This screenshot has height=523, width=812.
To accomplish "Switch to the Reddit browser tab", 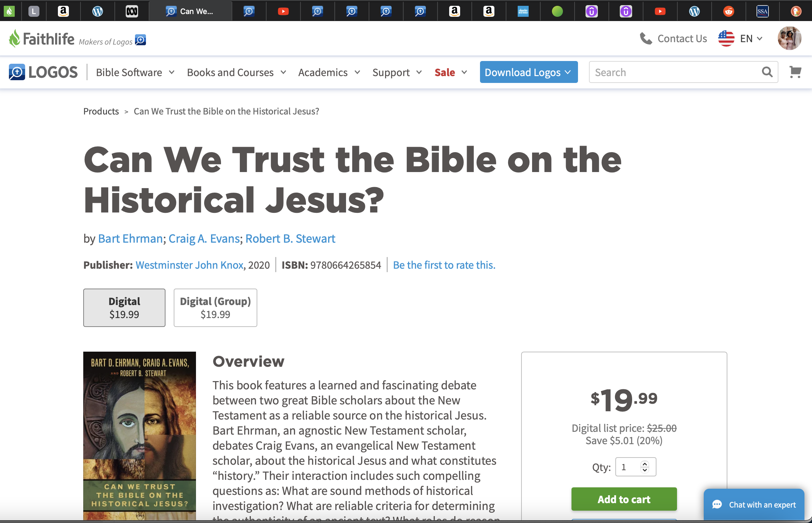I will [728, 11].
